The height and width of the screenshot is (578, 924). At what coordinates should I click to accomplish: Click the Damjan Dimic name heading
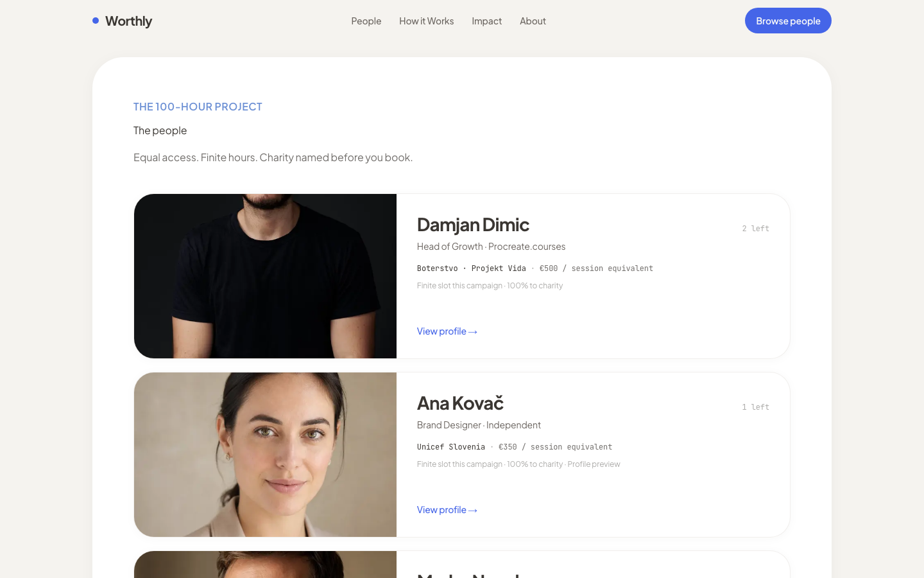[x=473, y=225]
